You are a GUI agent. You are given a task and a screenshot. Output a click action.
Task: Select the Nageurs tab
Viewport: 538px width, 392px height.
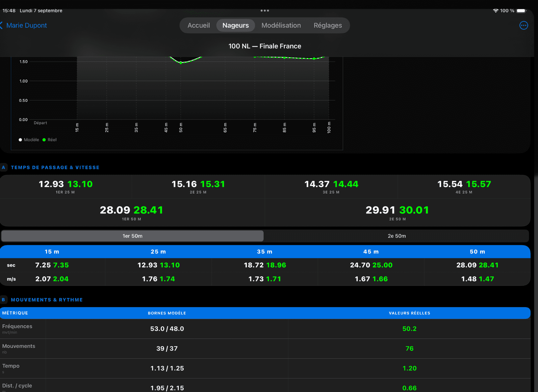[x=236, y=25]
